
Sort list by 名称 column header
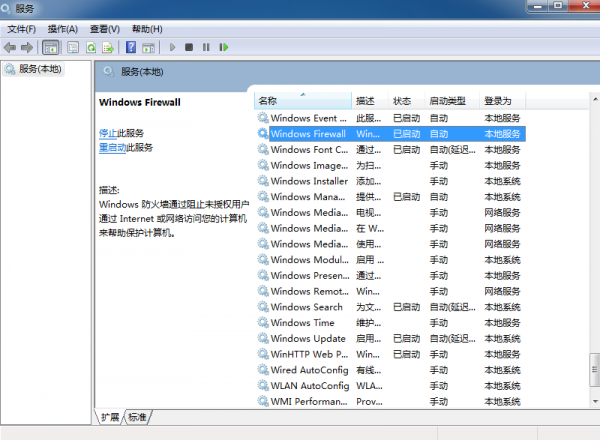[300, 101]
